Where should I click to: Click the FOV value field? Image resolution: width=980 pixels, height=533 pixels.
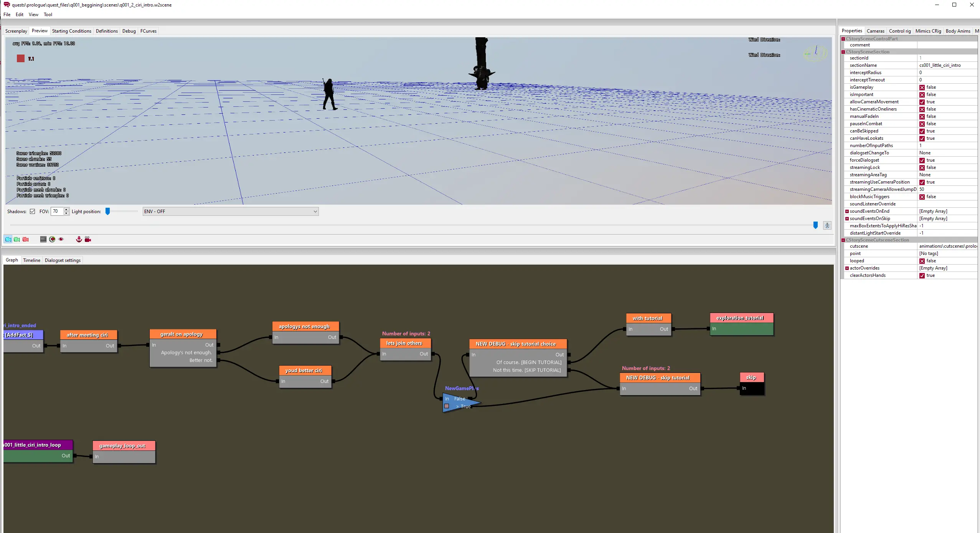pos(57,212)
